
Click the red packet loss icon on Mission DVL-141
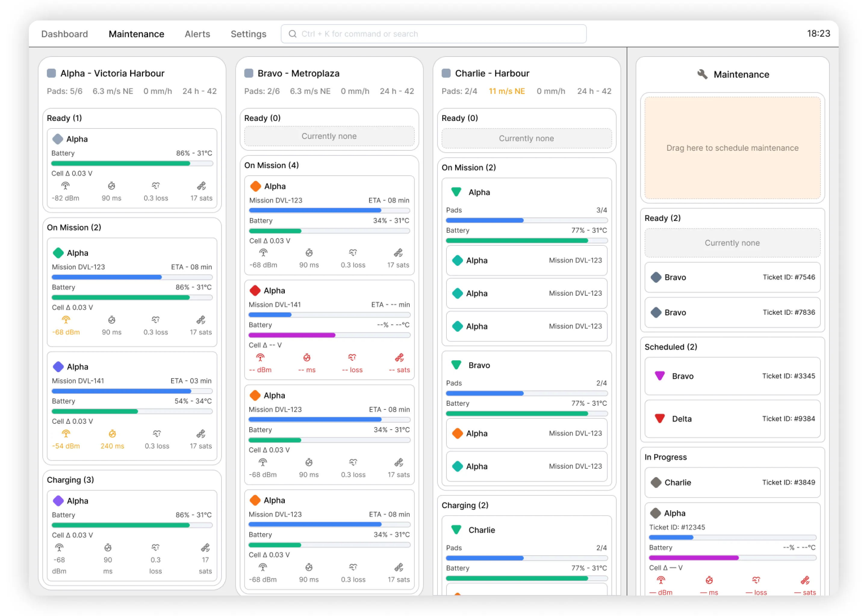click(352, 357)
